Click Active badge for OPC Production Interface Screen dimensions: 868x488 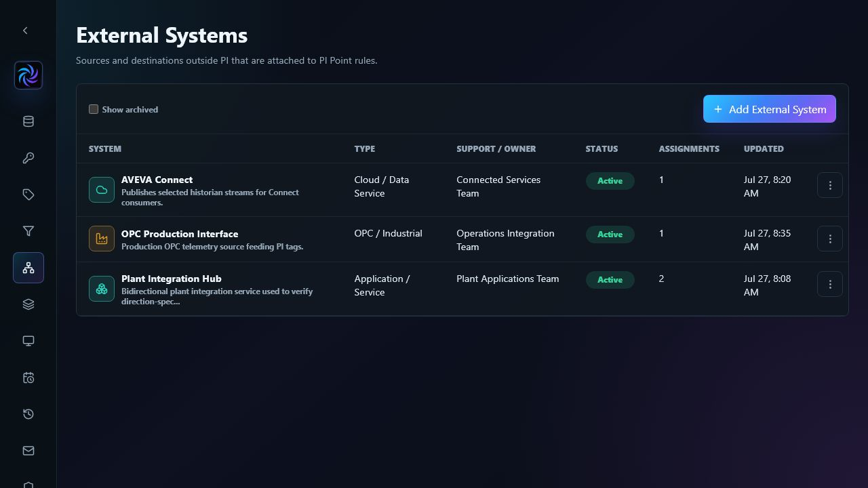[x=610, y=235]
